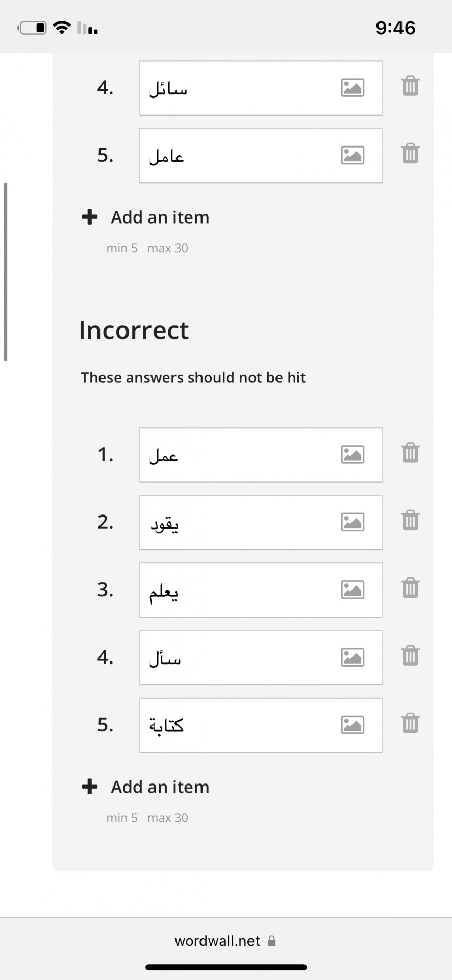Delete correct item 5 with trash icon
Image resolution: width=452 pixels, height=980 pixels.
pos(410,154)
